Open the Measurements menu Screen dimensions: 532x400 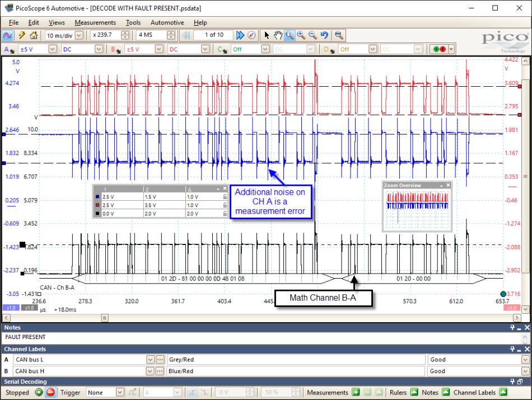95,23
